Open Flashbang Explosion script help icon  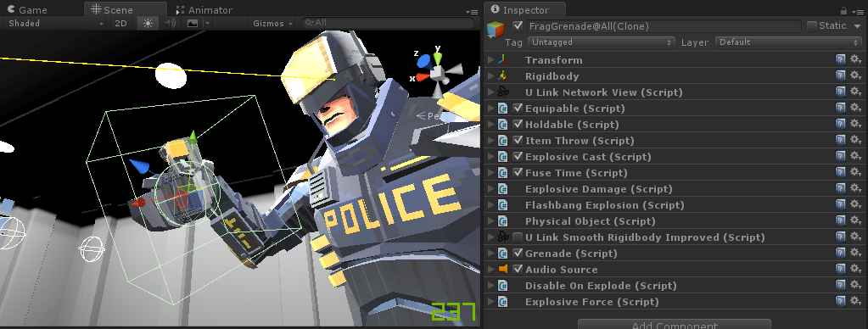click(840, 204)
